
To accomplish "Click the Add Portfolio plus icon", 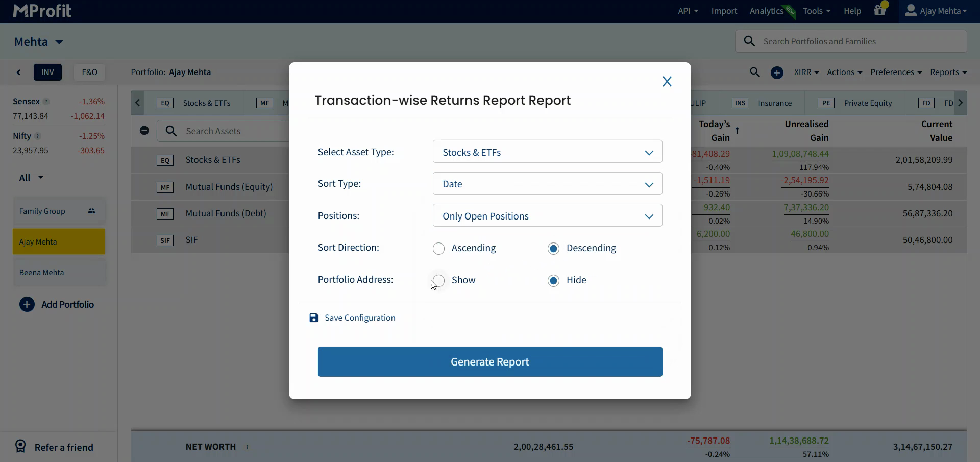I will click(x=27, y=305).
